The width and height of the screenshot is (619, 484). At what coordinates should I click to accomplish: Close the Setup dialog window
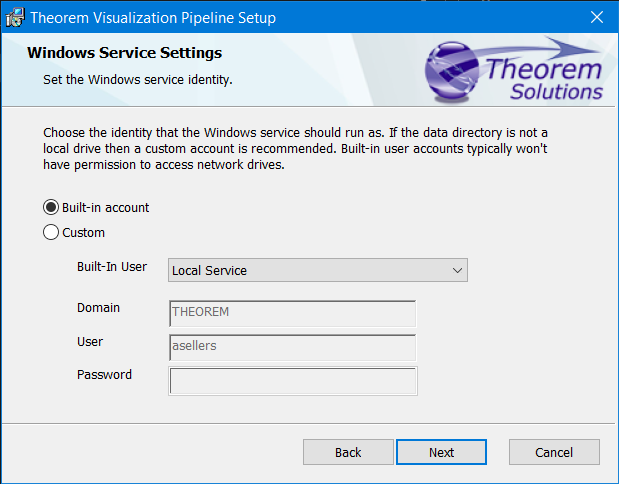(597, 17)
